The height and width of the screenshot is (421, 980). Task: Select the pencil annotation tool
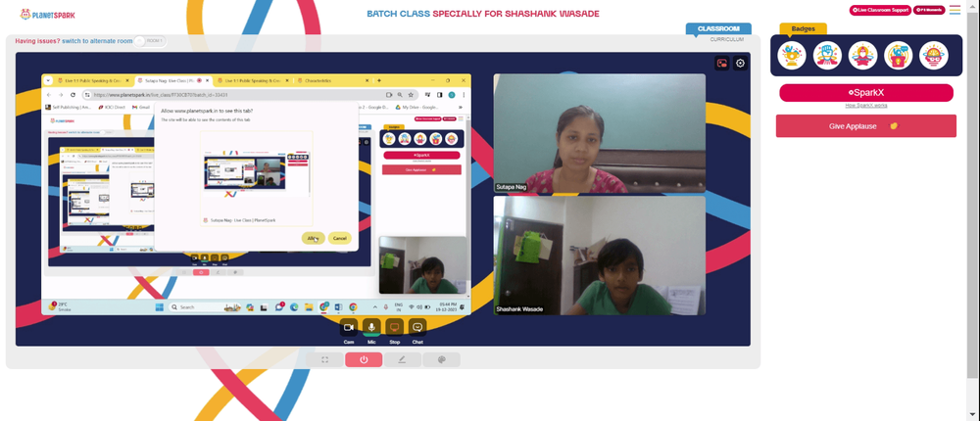pos(403,359)
